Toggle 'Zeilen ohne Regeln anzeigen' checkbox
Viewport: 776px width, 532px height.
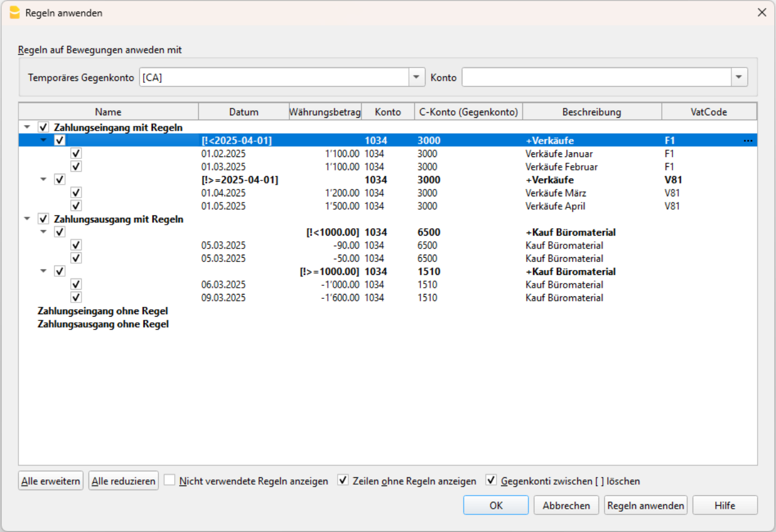343,480
